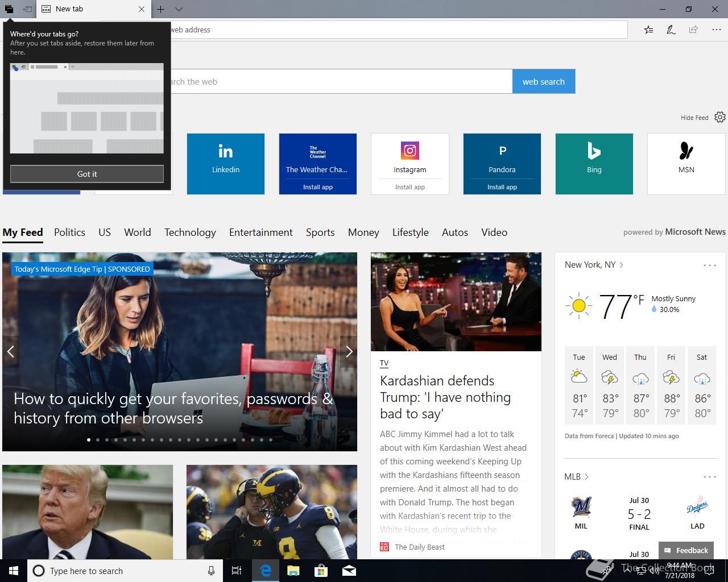Screen dimensions: 728x582
Task: Open Favorites hub star icon
Action: (648, 30)
